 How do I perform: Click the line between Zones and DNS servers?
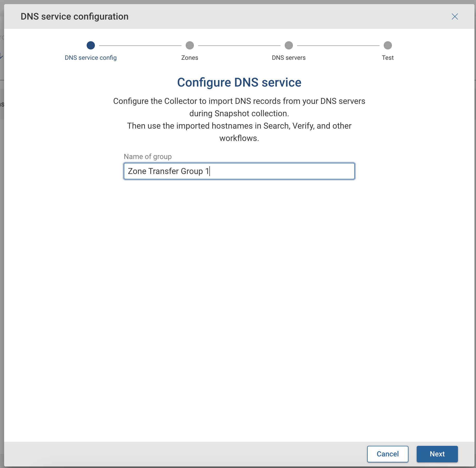[x=239, y=46]
